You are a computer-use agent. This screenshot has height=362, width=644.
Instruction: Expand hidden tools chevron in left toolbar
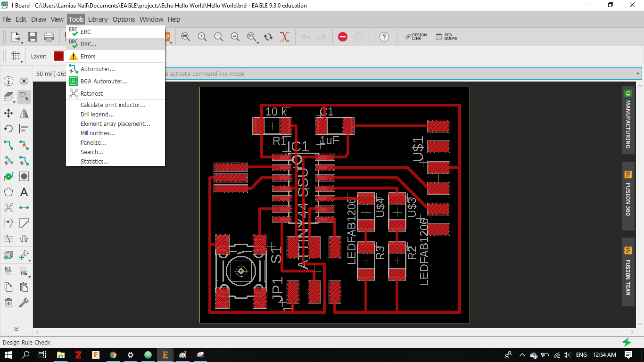click(16, 329)
